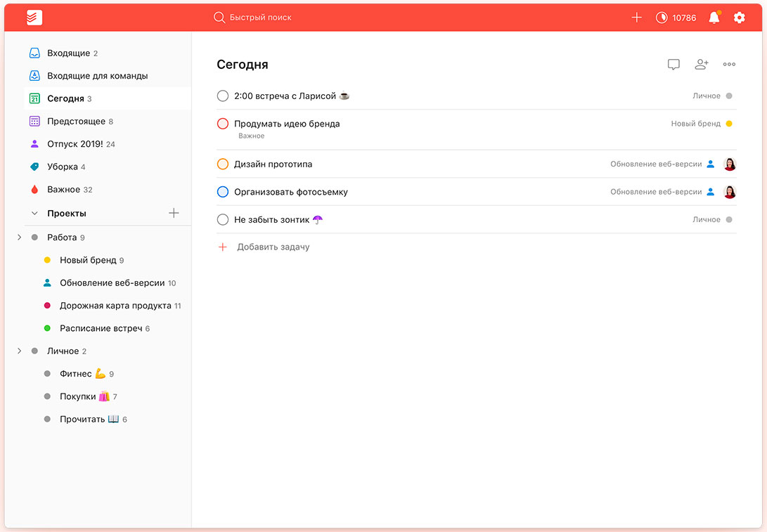Open the "Обновление веб-версии" label on Дизайн прототипа
The height and width of the screenshot is (532, 767).
point(655,164)
